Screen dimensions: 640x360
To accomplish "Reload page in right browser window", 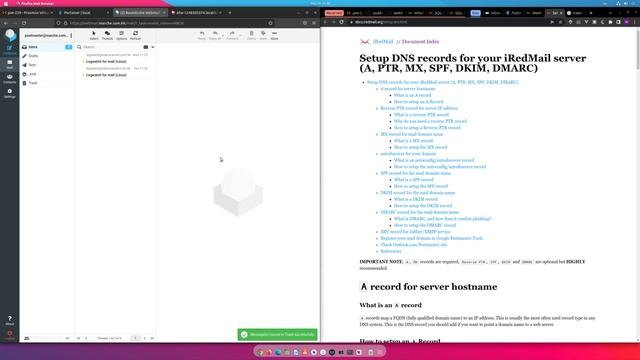I will pyautogui.click(x=342, y=22).
